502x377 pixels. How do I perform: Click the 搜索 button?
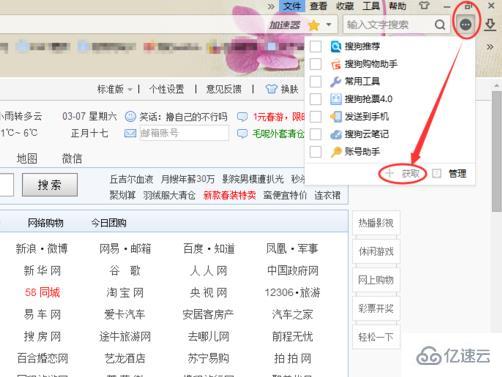pyautogui.click(x=50, y=185)
